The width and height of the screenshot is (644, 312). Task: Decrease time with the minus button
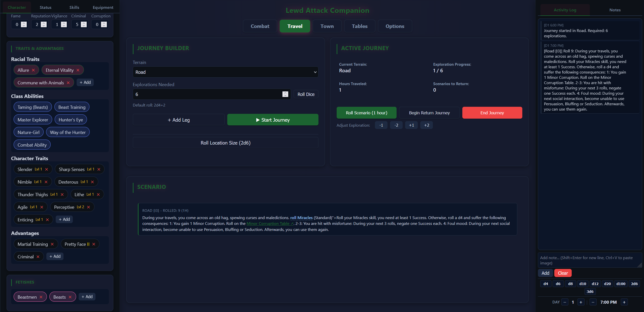click(x=593, y=302)
